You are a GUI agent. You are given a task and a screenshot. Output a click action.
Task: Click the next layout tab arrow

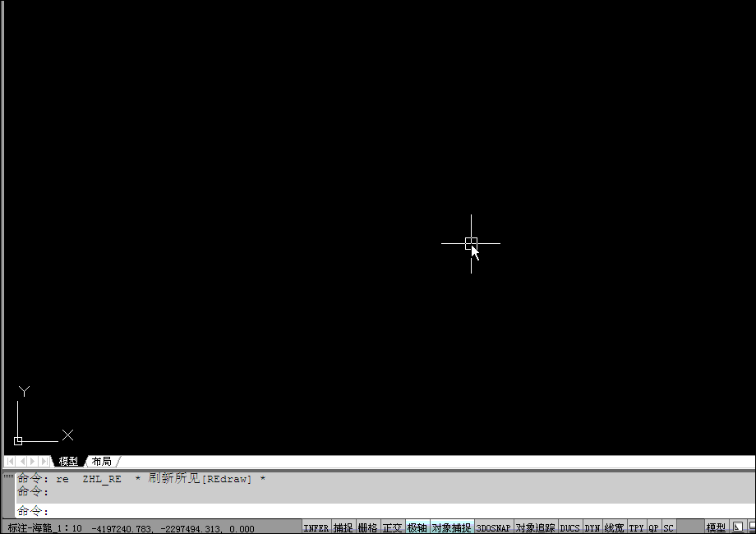33,461
